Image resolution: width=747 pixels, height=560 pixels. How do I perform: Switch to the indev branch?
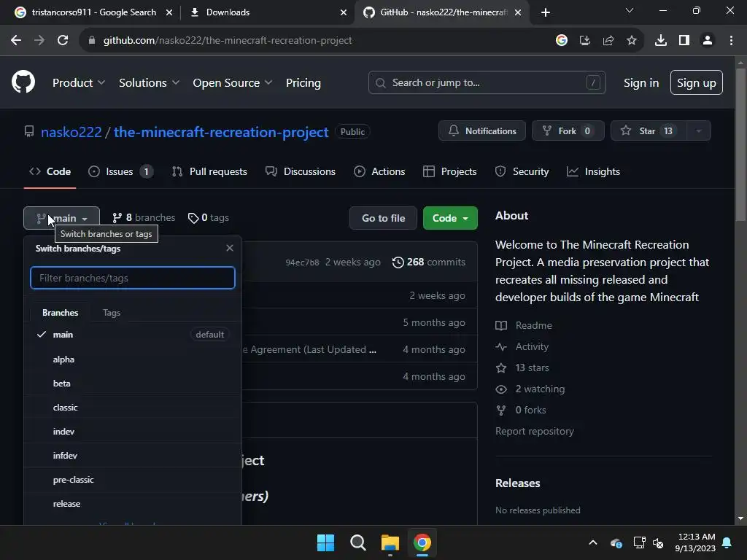(x=133, y=432)
